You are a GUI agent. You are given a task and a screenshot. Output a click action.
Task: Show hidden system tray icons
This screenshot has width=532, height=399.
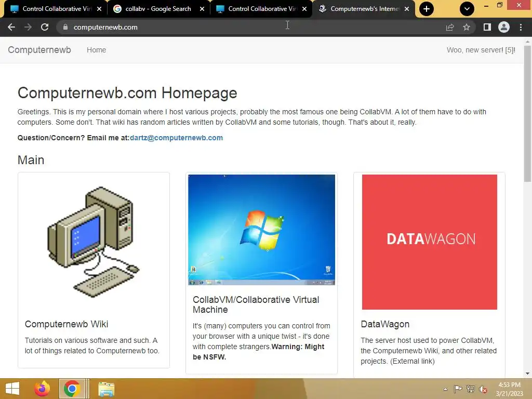pyautogui.click(x=445, y=389)
